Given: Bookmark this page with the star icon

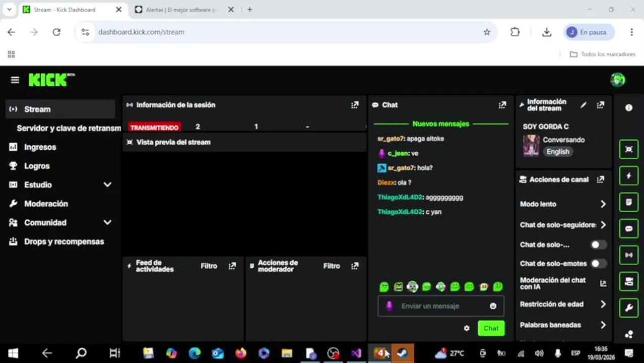Looking at the screenshot, I should tap(487, 32).
